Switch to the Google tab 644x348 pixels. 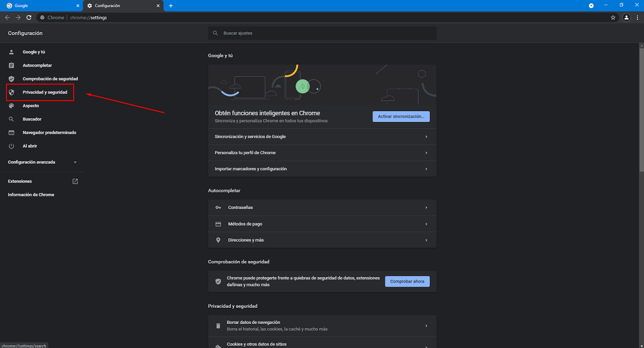click(x=42, y=6)
